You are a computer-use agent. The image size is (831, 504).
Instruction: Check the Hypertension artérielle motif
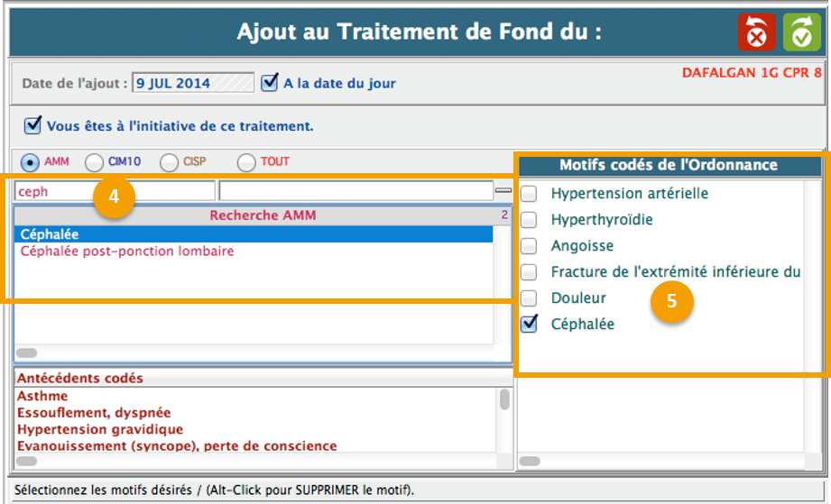530,194
